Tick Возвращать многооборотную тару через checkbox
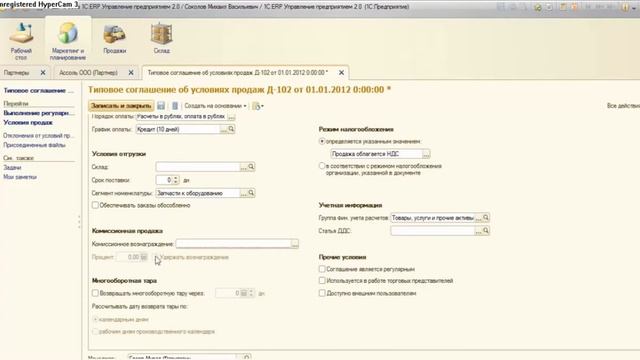The height and width of the screenshot is (360, 640). 95,293
